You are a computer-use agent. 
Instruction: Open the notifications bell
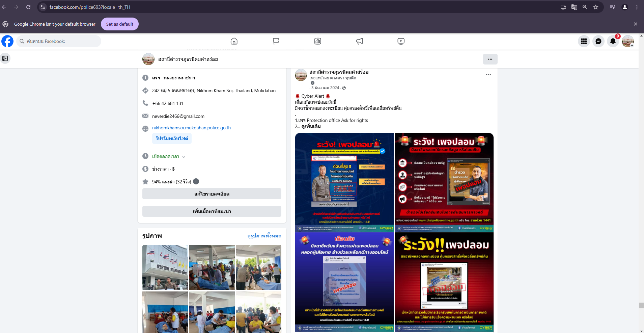[613, 41]
